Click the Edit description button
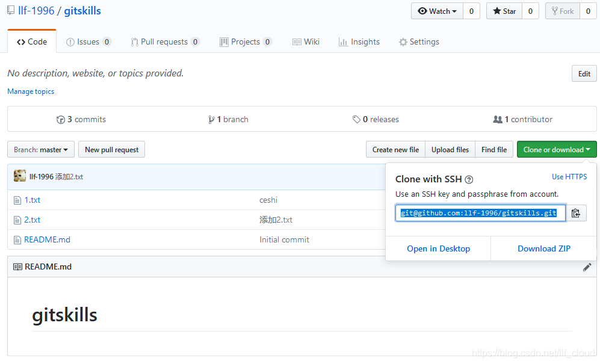Viewport: 600px width, 364px height. pos(584,73)
